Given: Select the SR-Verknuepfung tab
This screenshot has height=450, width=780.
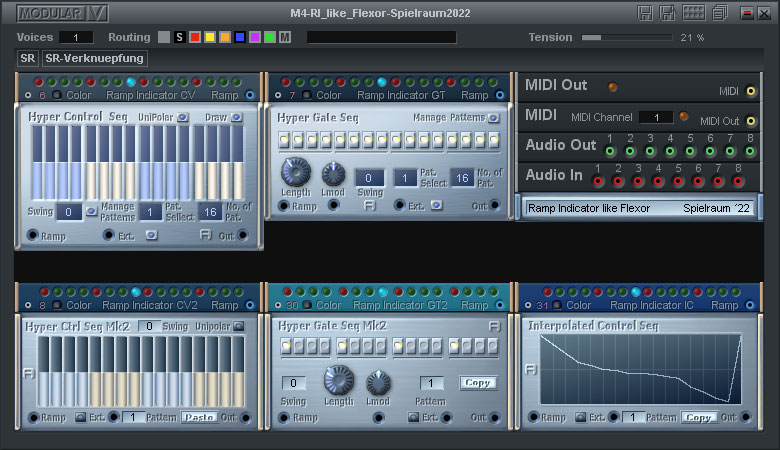Looking at the screenshot, I should point(95,58).
